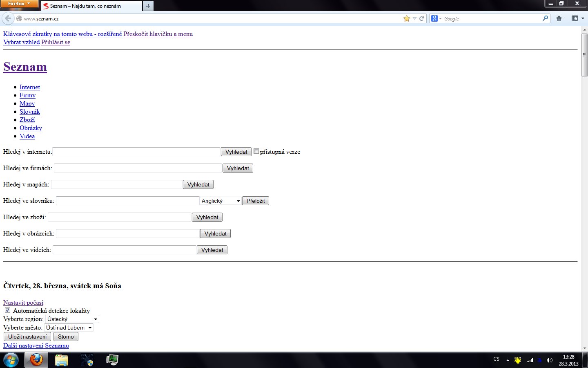Click the Storno button
Screen dimensions: 588x368
coord(66,337)
